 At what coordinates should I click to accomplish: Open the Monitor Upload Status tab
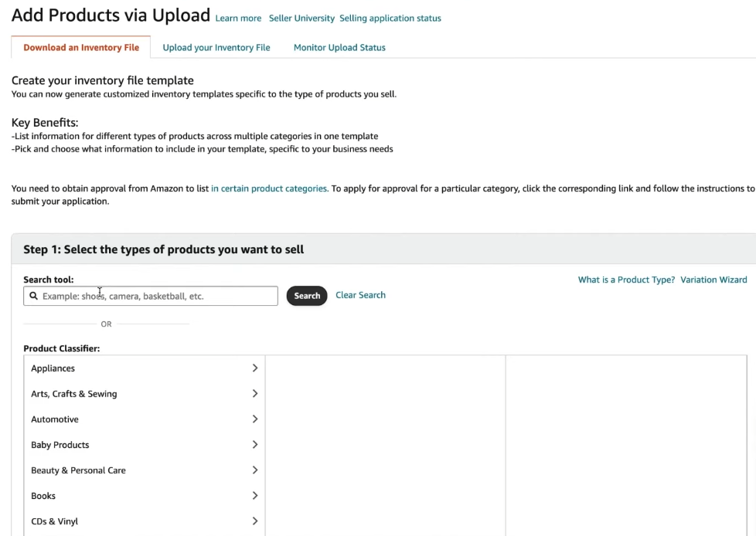pos(339,47)
